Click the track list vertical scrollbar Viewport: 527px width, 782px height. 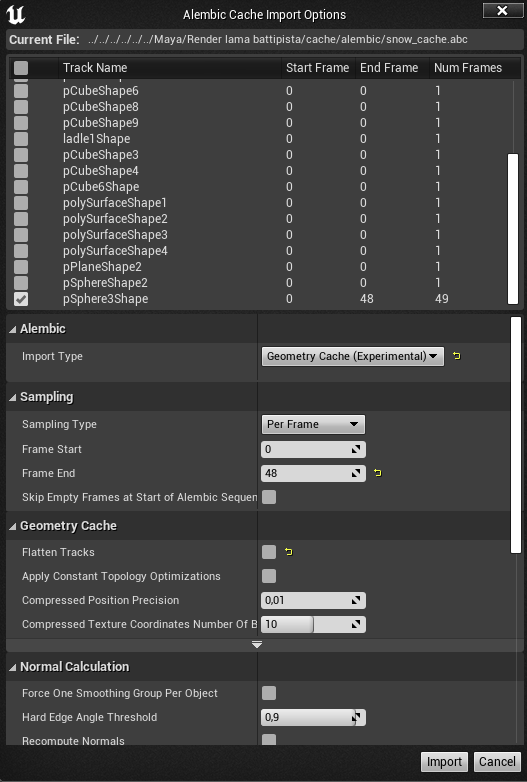point(513,229)
